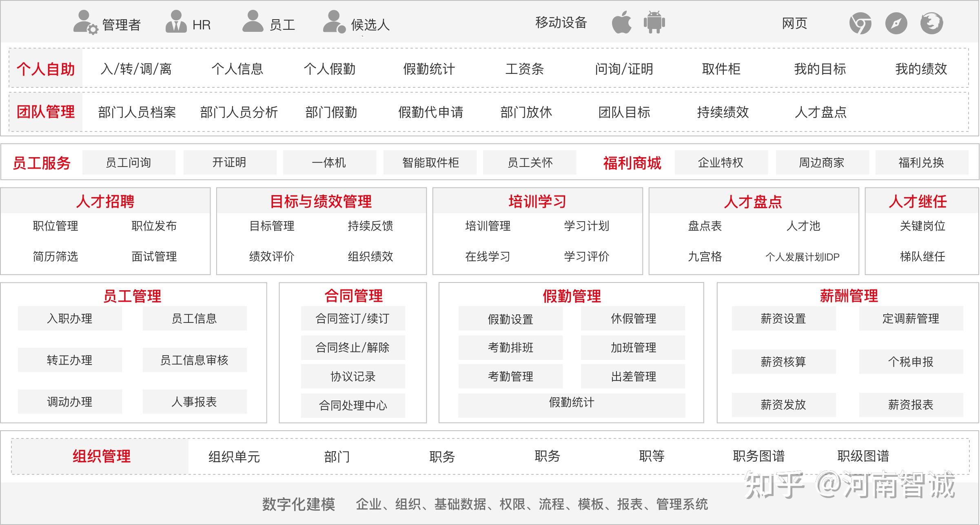Viewport: 980px width, 525px height.
Task: Click the 候选人 (candidate) icon
Action: [x=334, y=22]
